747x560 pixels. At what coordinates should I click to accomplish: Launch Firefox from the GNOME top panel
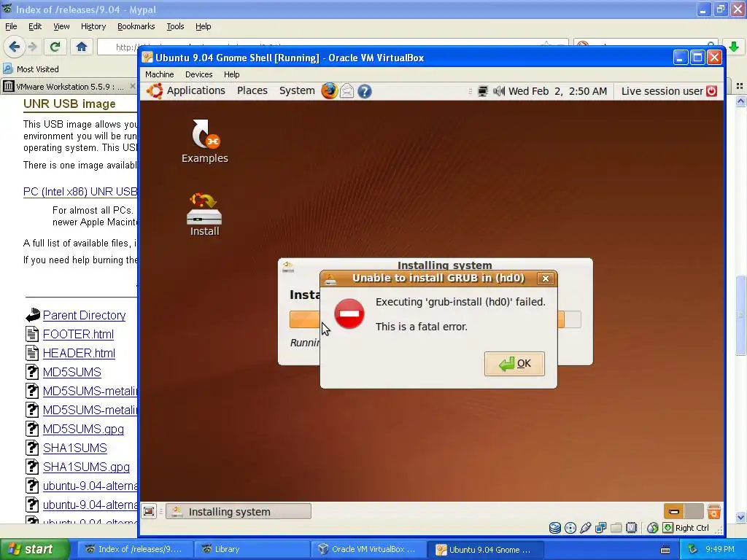(329, 91)
